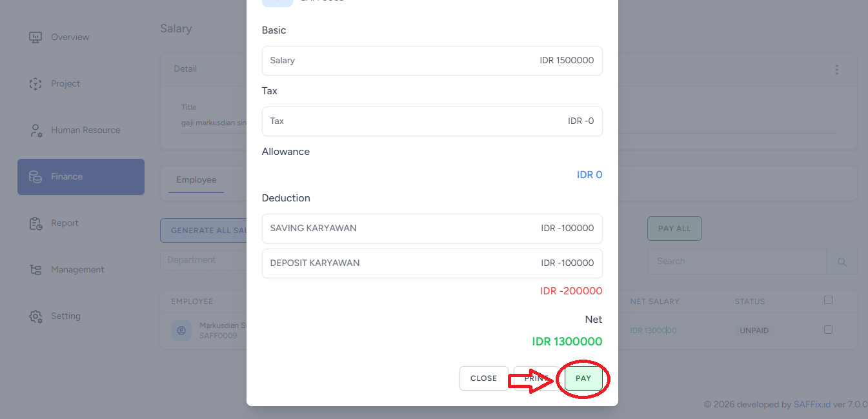Focus the Search input field
The height and width of the screenshot is (419, 868).
coord(736,261)
